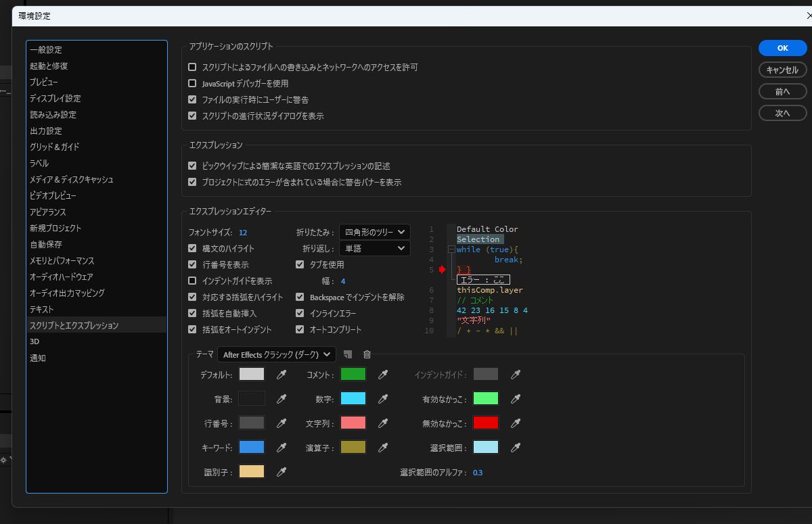Click the 次へ button
The image size is (812, 524).
(782, 113)
